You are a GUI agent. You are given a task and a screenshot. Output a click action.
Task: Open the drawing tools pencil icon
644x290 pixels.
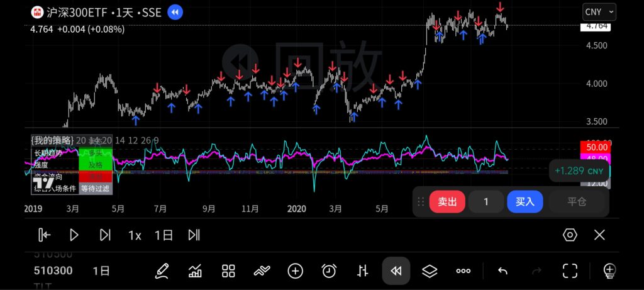[162, 271]
